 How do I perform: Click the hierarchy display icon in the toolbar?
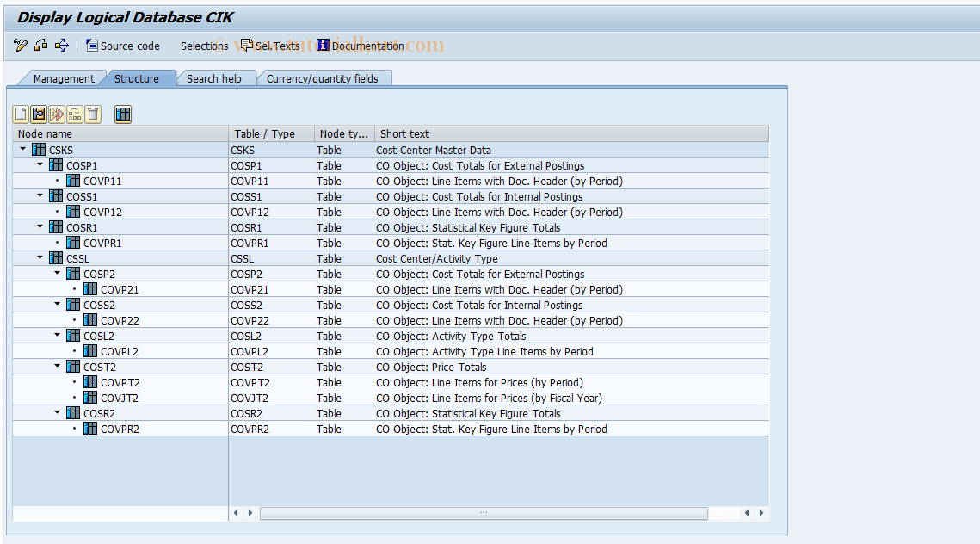pyautogui.click(x=122, y=114)
